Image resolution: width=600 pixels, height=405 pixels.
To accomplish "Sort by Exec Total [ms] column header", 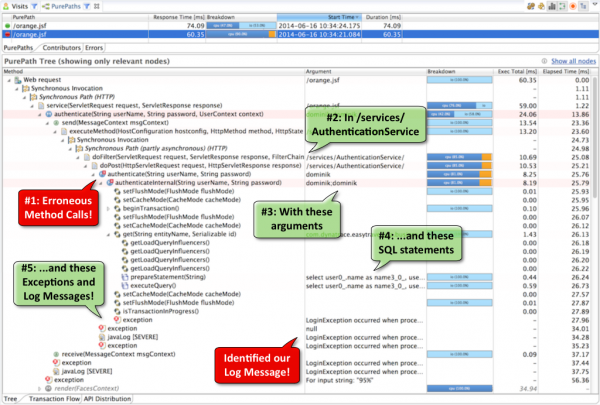I will (x=516, y=72).
